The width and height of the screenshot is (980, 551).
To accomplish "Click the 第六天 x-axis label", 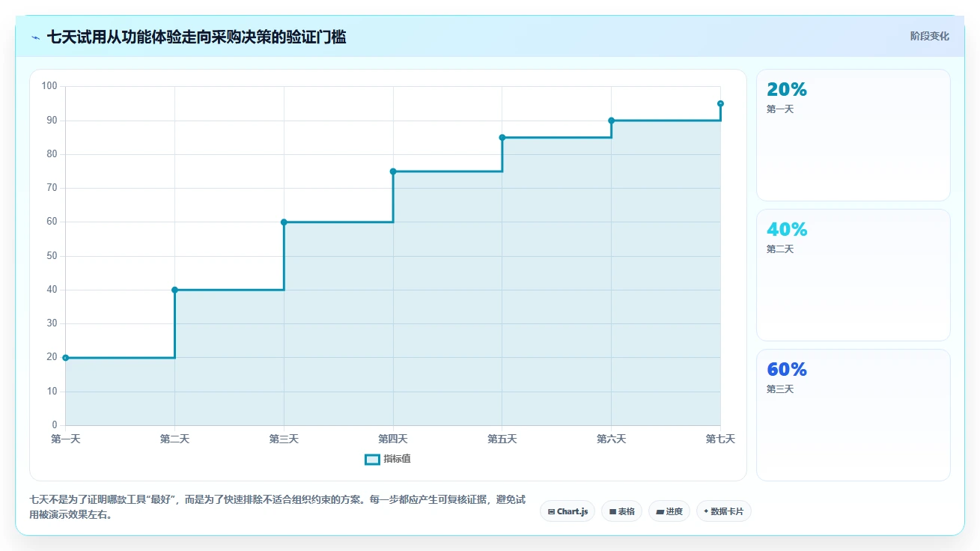I will [612, 439].
